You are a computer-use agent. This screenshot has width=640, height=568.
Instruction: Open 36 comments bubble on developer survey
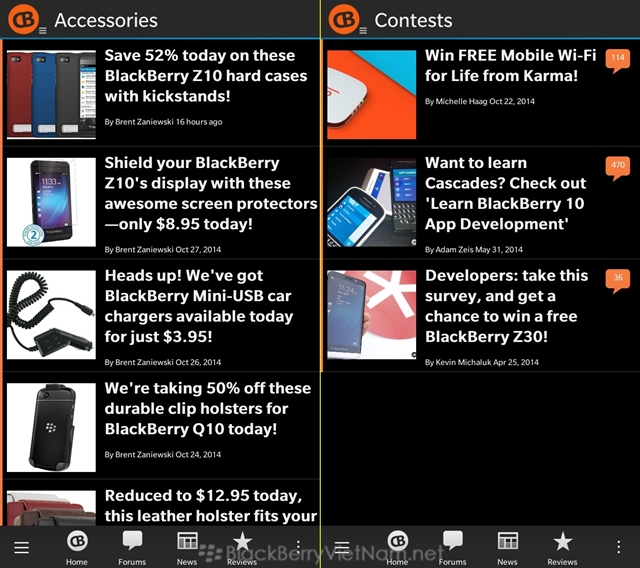coord(618,281)
